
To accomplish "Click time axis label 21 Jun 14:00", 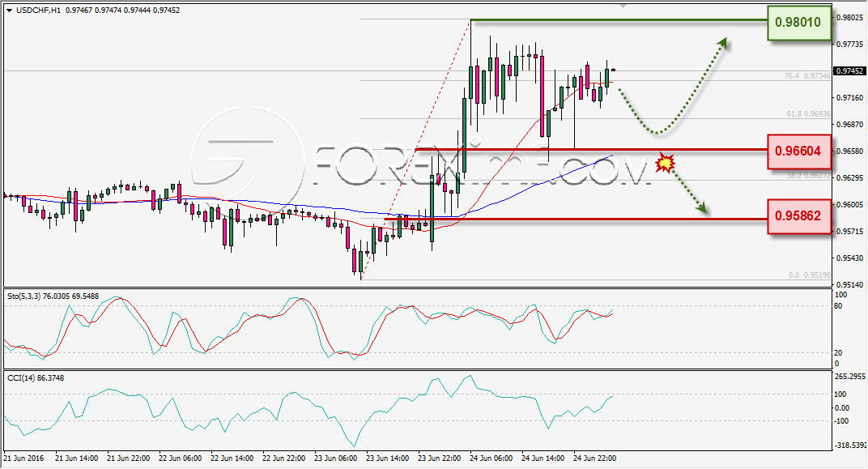I will pos(76,458).
